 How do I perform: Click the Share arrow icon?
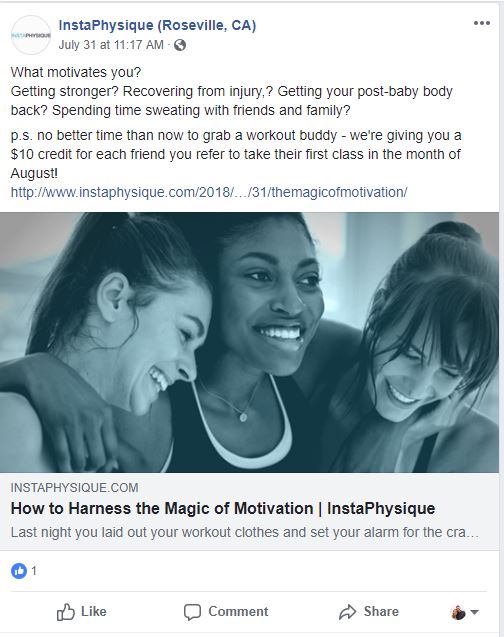[348, 612]
